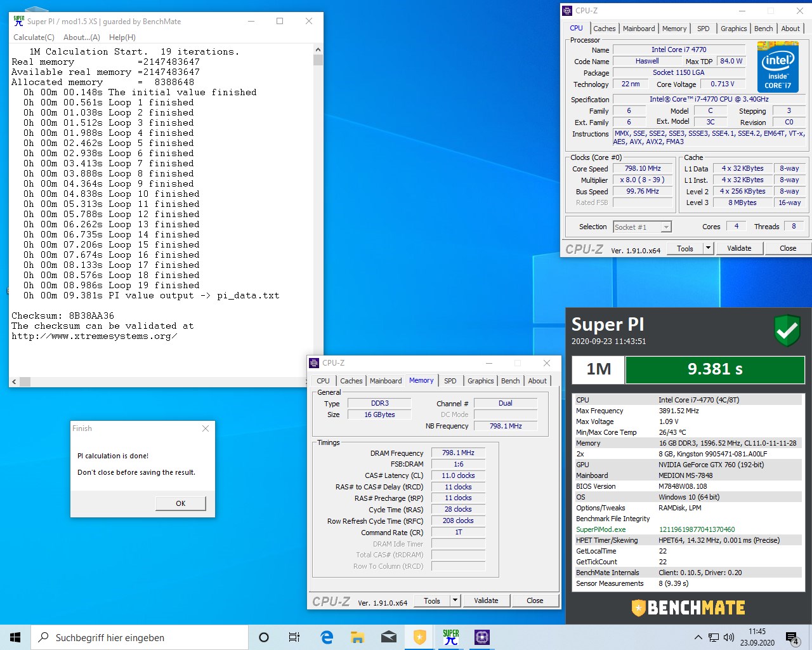Click DRAM Frequency value 798.1 MHz

tap(458, 453)
